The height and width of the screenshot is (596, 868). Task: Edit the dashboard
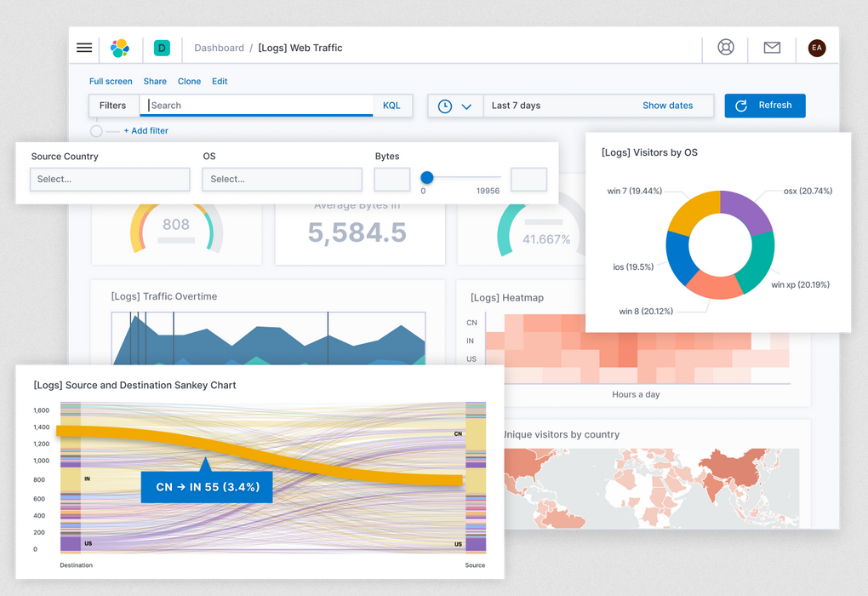coord(220,82)
